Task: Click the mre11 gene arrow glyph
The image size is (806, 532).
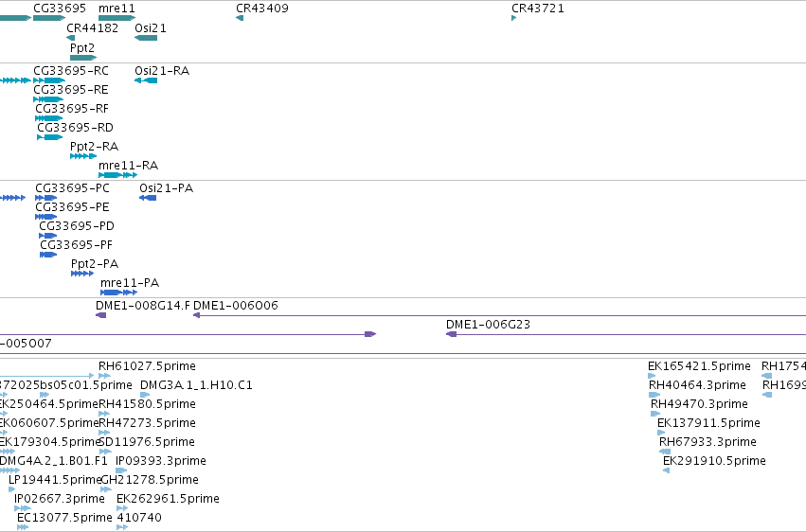Action: point(116,18)
